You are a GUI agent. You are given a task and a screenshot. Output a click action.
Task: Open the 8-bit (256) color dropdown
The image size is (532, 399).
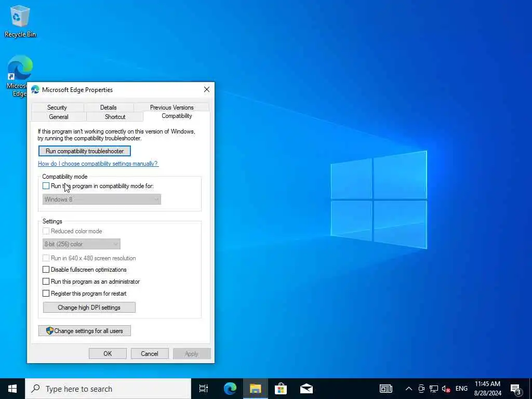[82, 244]
